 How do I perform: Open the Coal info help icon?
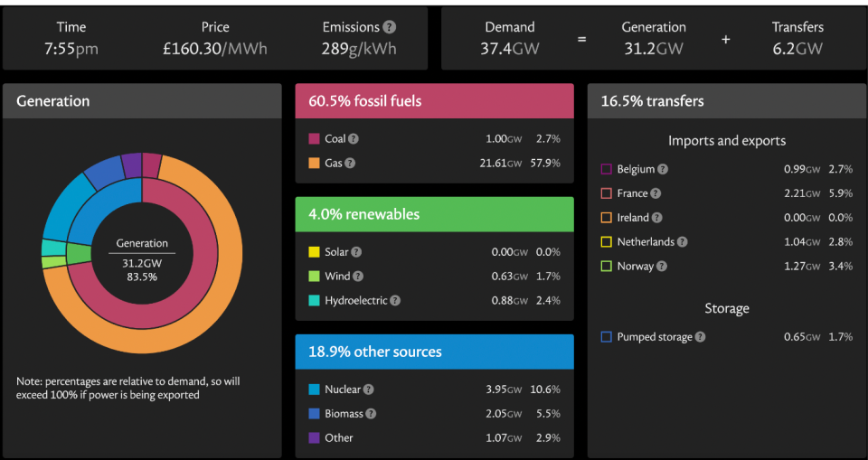coord(354,139)
